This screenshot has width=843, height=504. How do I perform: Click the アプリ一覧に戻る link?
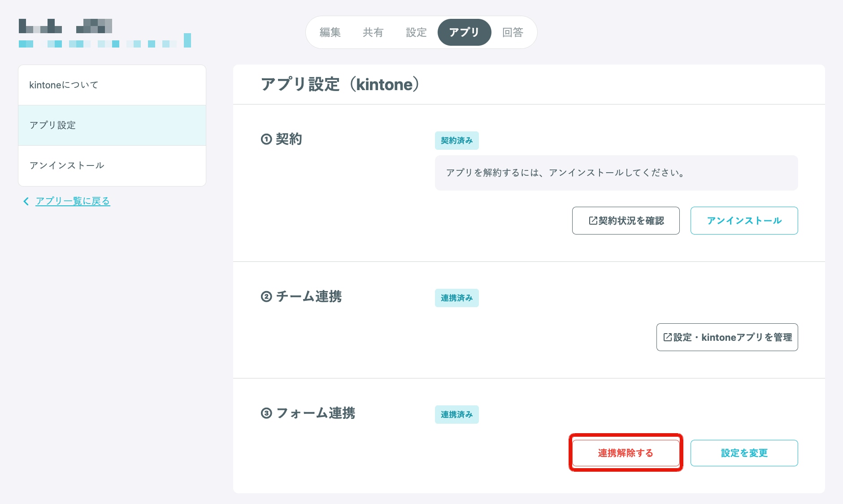[73, 201]
